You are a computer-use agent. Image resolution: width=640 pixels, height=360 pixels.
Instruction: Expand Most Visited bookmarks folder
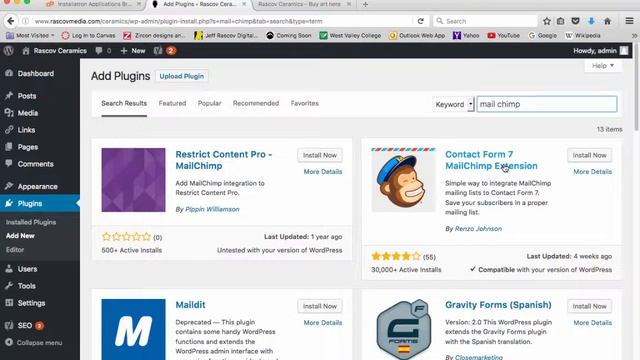point(30,36)
